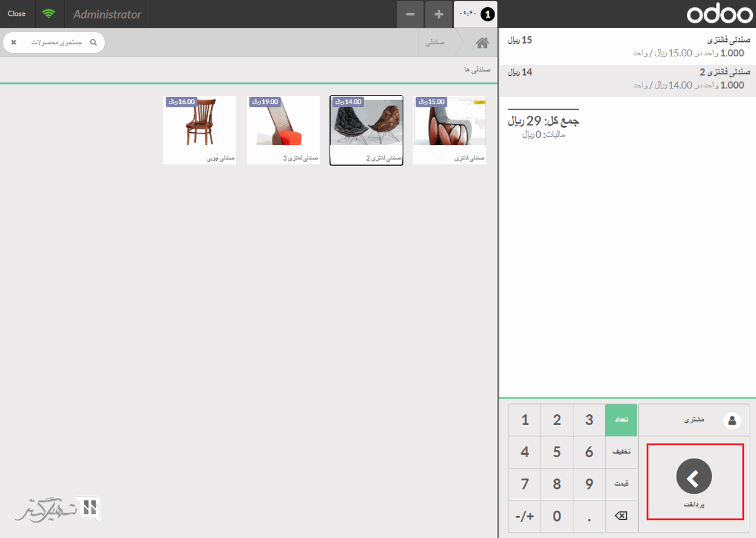This screenshot has height=538, width=756.
Task: Click the search magnifier icon
Action: coord(93,42)
